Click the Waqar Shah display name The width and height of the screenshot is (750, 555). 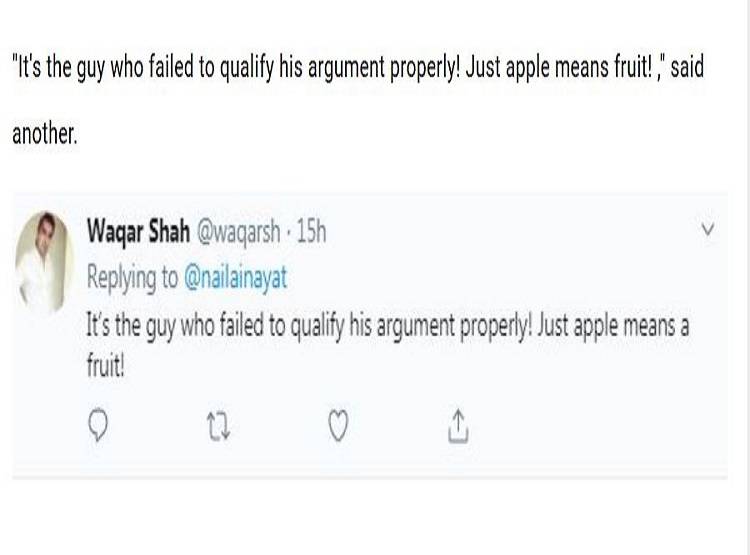133,232
